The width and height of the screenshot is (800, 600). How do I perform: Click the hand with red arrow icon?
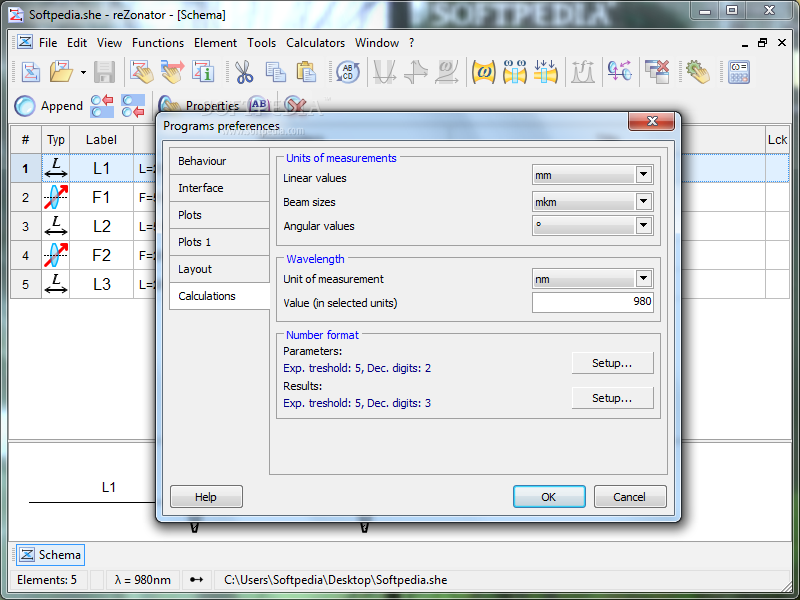[173, 72]
